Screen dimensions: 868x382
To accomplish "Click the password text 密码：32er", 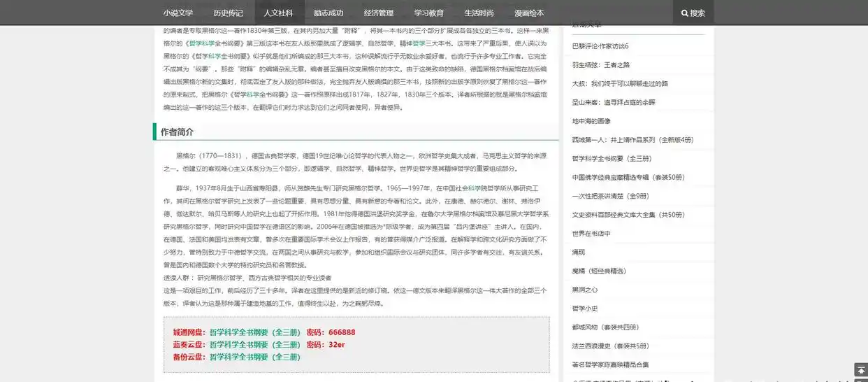I will point(326,344).
